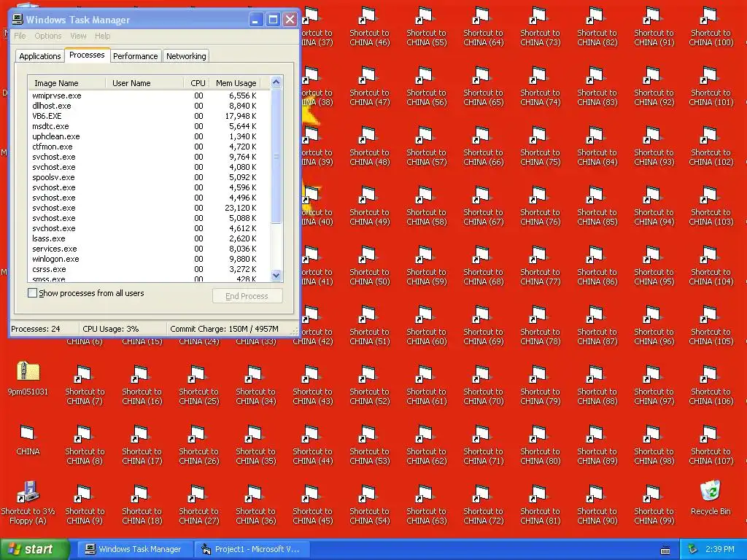Open the Recycle Bin icon
The image size is (747, 560).
[x=711, y=491]
